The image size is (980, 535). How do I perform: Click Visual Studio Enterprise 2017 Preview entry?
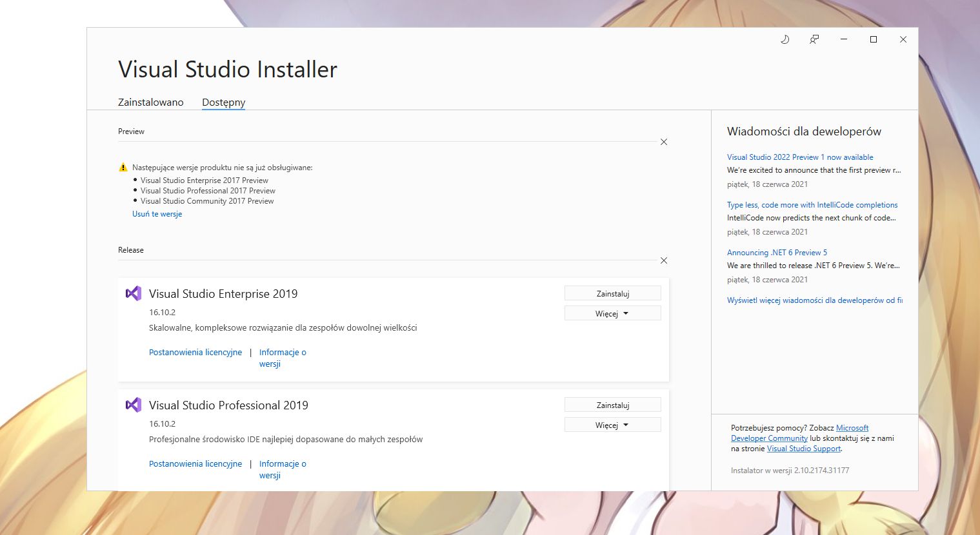[205, 180]
